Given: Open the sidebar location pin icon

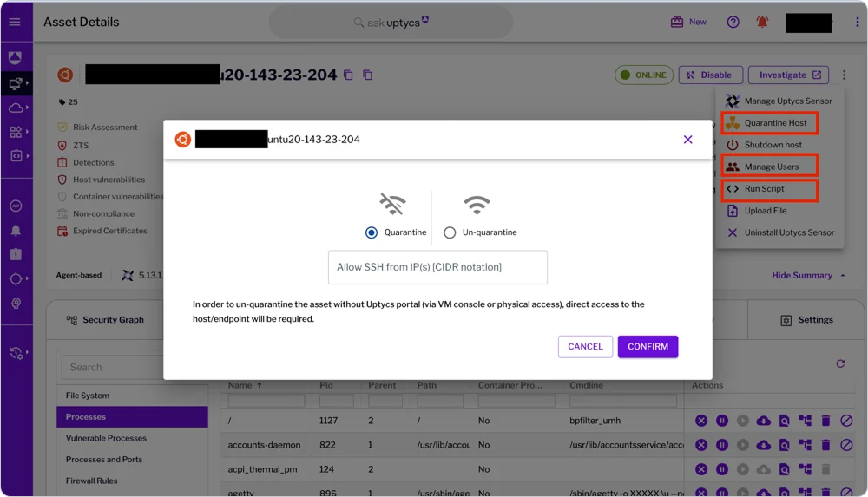Looking at the screenshot, I should coord(16,304).
